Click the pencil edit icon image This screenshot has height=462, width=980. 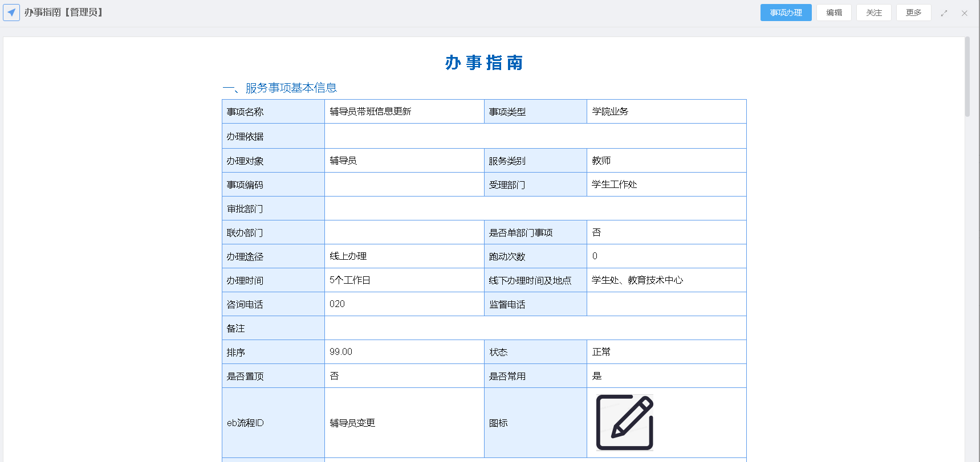point(624,422)
